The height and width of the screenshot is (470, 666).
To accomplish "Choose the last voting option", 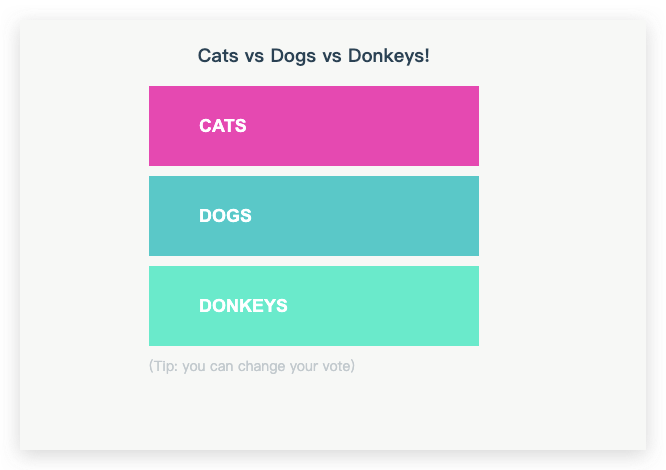I will tap(313, 306).
